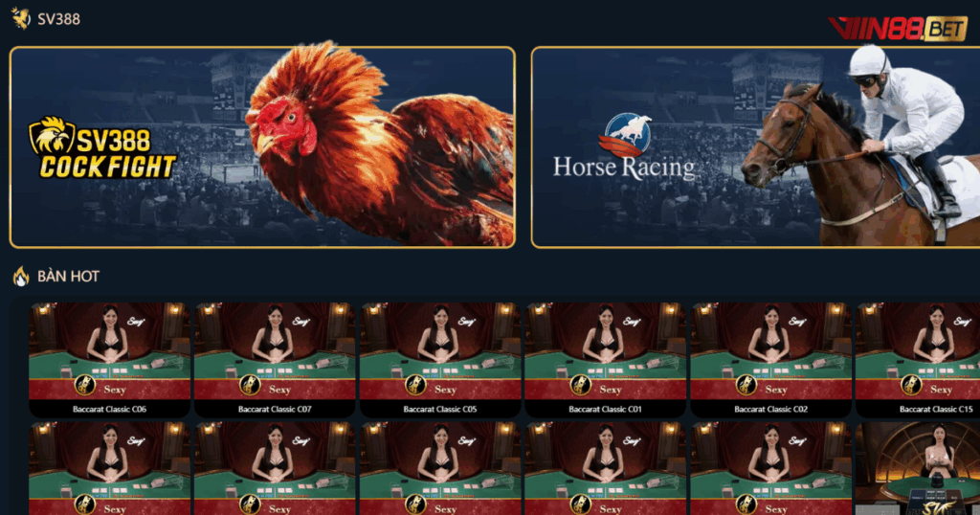
Task: Open the roulette table thumbnail in second row
Action: [918, 468]
